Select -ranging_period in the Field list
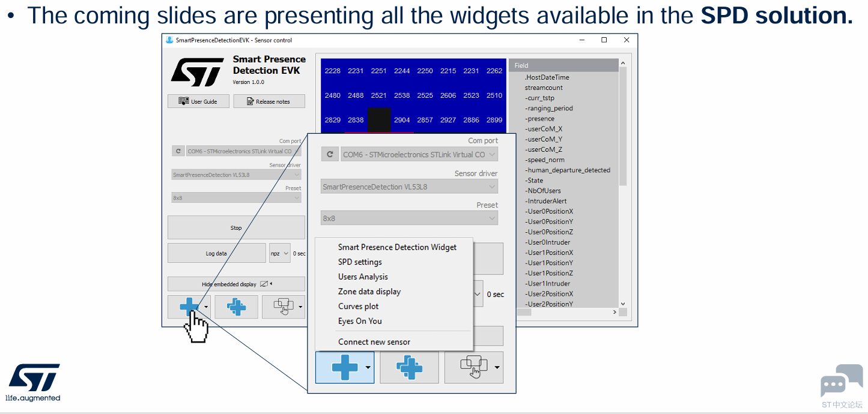868x414 pixels. pos(549,109)
